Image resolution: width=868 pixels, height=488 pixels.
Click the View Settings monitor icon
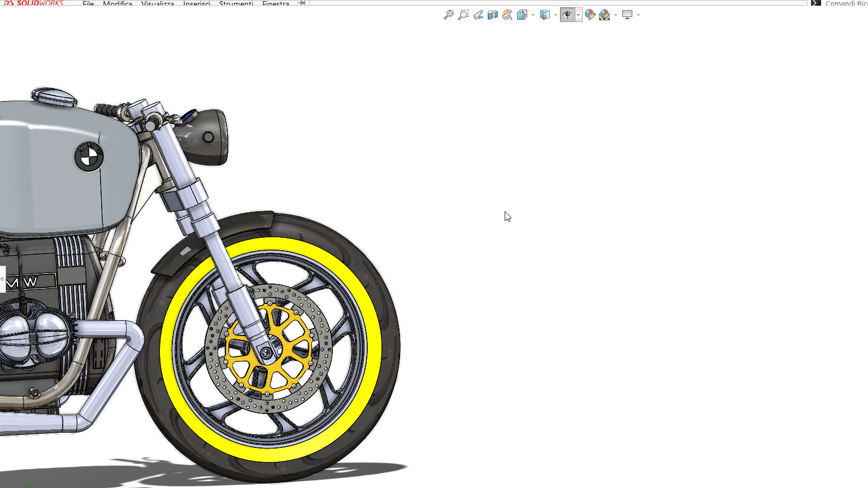tap(627, 15)
